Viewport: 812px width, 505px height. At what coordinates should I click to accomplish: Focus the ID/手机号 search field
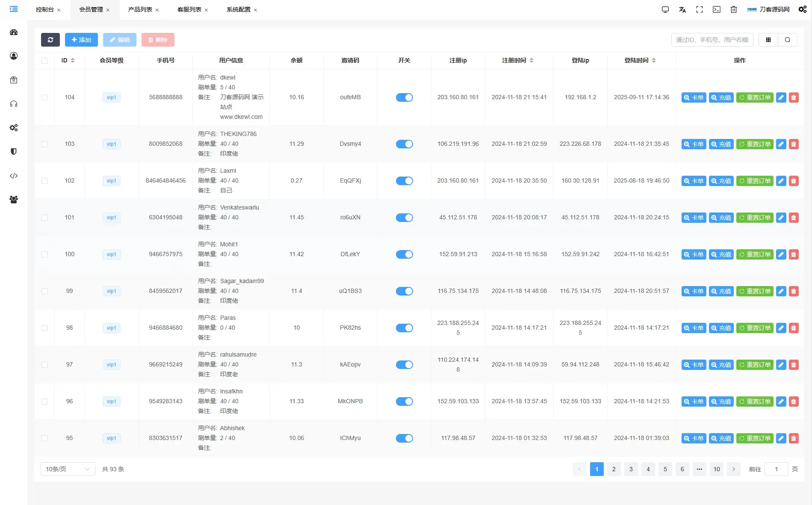pyautogui.click(x=712, y=40)
